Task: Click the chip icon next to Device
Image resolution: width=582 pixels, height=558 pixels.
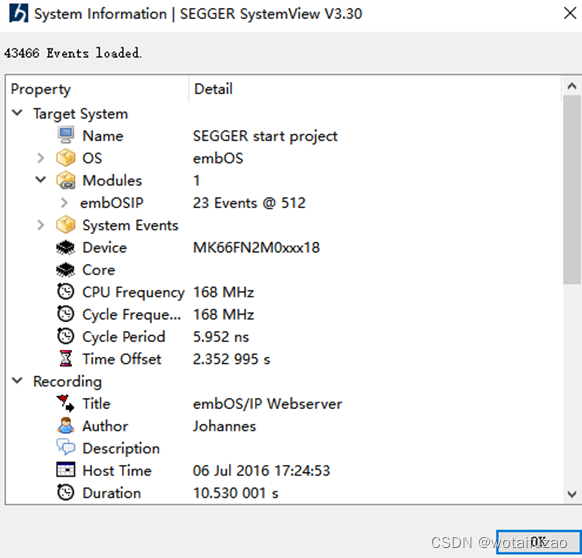Action: point(66,247)
